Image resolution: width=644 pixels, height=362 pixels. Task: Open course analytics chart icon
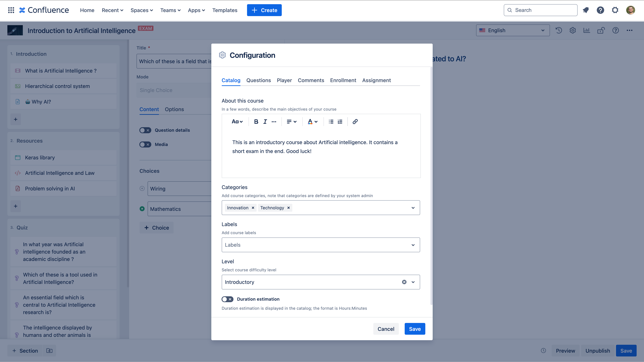pyautogui.click(x=586, y=31)
